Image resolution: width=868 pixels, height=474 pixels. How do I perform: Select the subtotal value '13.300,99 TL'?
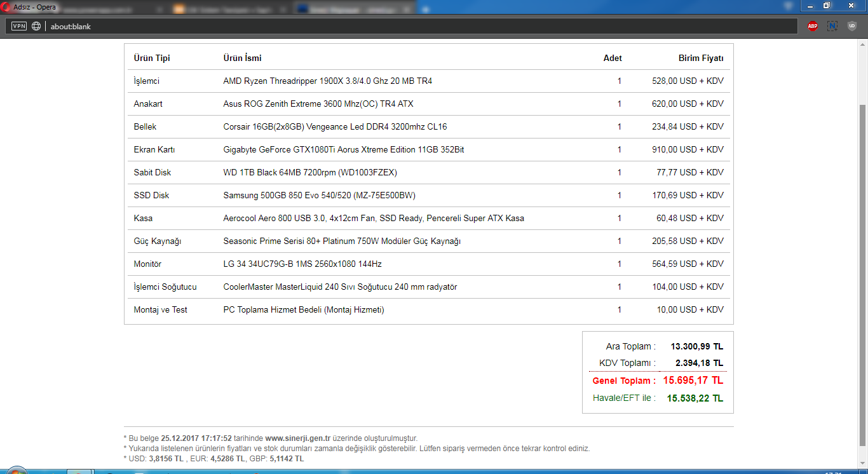[x=697, y=346]
